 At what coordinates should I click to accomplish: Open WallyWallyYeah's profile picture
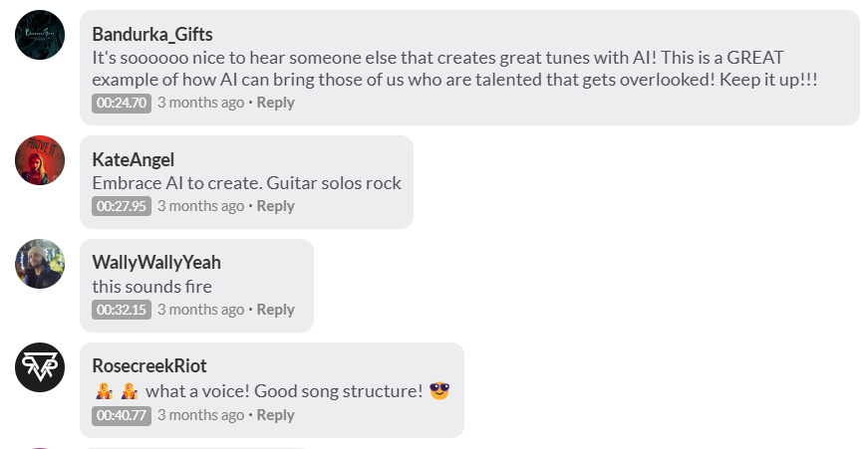click(40, 264)
